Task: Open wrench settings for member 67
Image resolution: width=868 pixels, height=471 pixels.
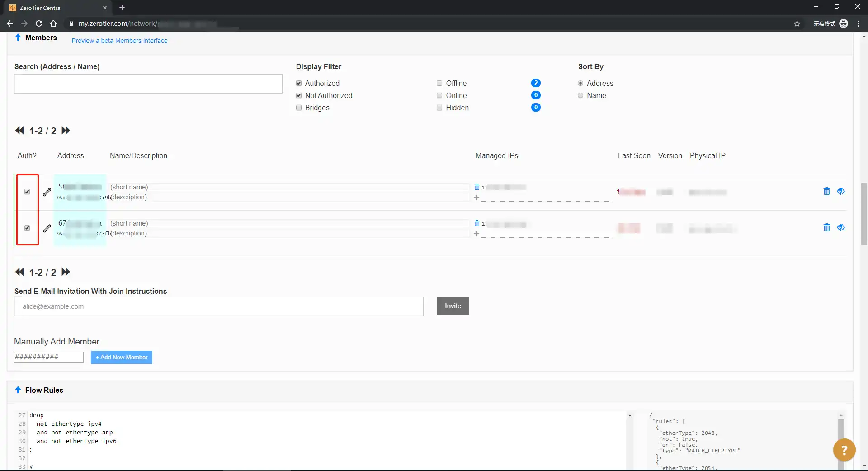Action: 47,228
